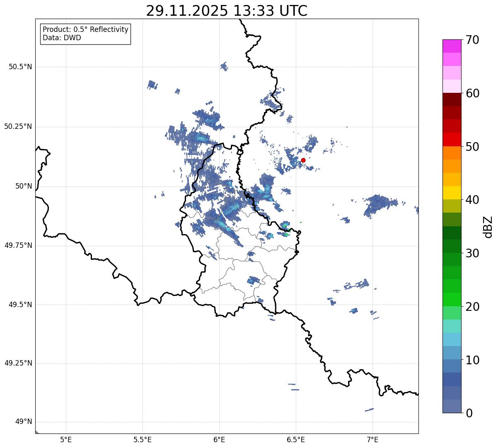The image size is (498, 448).
Task: Click the dark maroon colorbar segment below 60
Action: tap(452, 99)
